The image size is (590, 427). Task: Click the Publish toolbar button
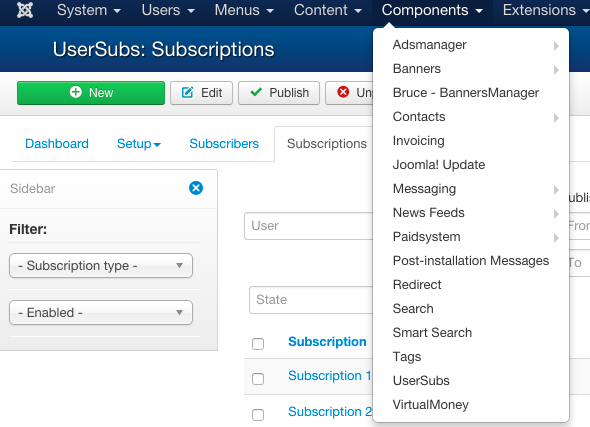[279, 93]
